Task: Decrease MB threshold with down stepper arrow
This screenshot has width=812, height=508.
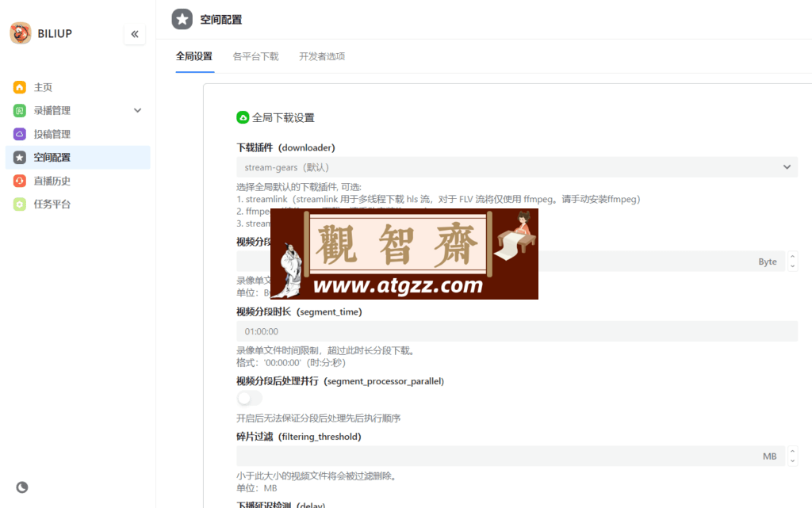Action: [792, 461]
